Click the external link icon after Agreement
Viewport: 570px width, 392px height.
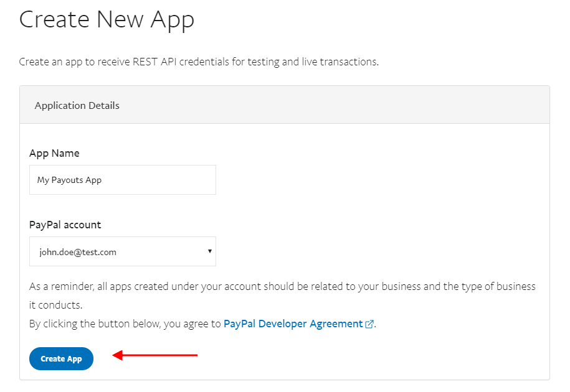point(369,324)
